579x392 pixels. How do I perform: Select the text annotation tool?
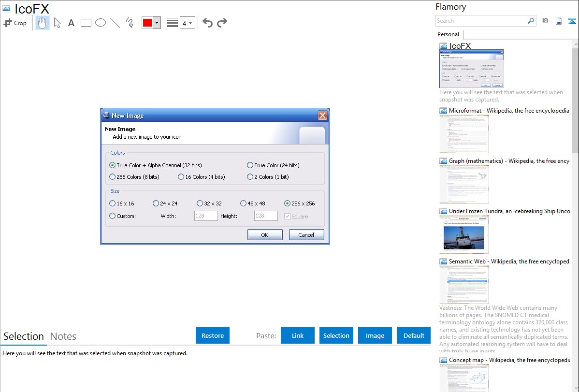(71, 23)
